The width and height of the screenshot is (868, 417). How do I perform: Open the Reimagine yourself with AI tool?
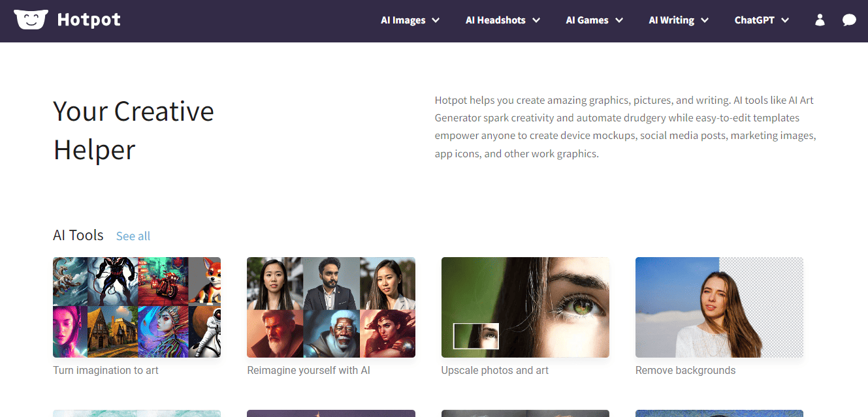click(330, 307)
